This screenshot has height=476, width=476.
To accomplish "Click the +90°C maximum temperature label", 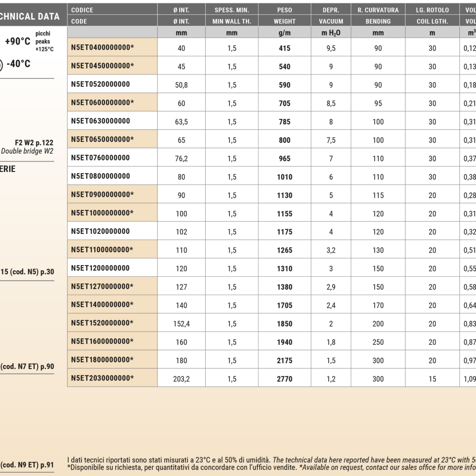I will tap(18, 42).
